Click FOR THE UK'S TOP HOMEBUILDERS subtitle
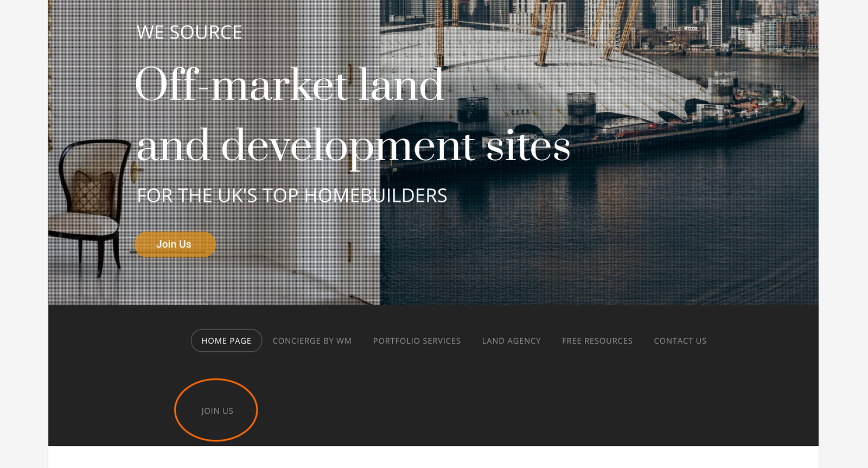 pos(292,195)
